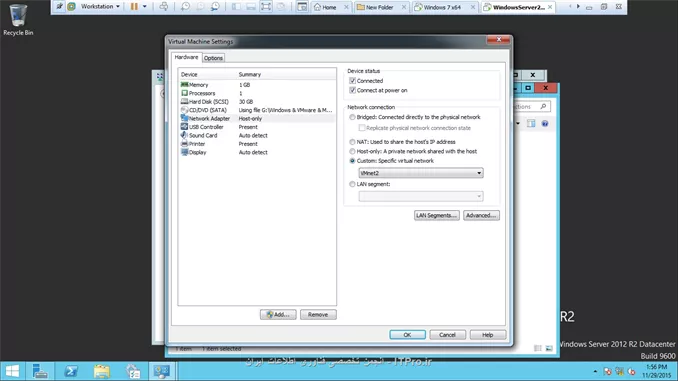678x381 pixels.
Task: Open the VMnet2 network dropdown
Action: point(421,173)
